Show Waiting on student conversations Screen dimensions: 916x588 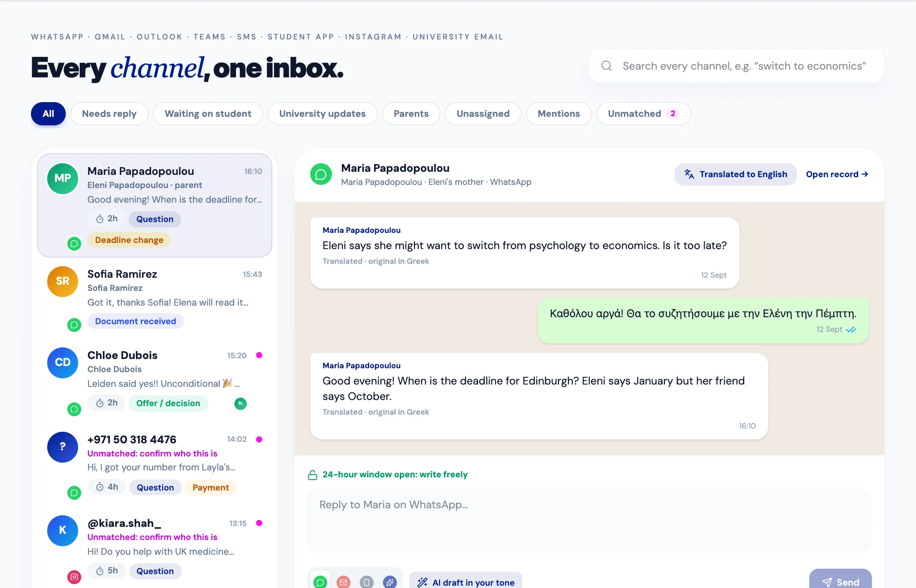[208, 114]
